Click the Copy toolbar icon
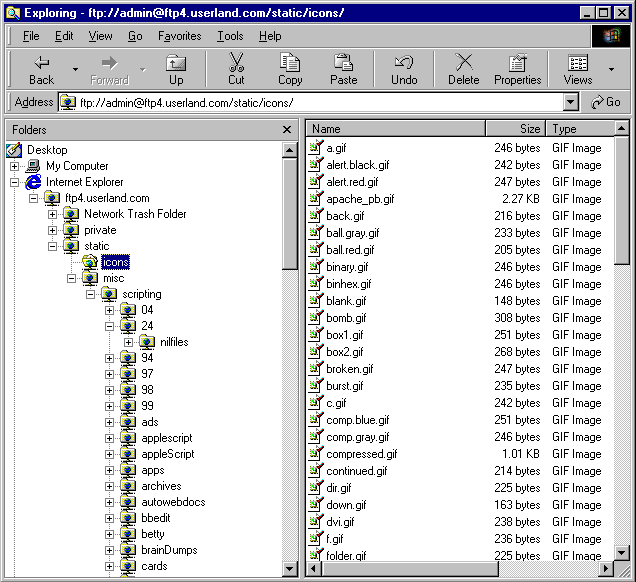 [290, 63]
